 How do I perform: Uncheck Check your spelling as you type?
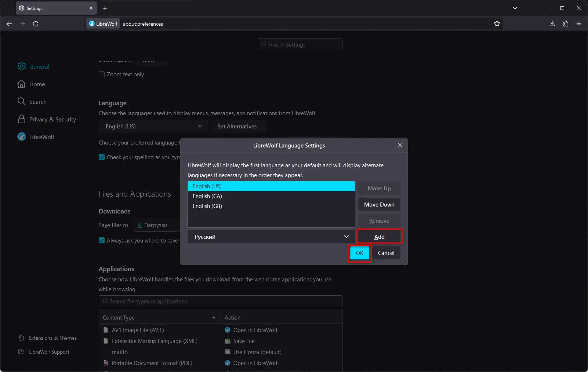tap(102, 157)
